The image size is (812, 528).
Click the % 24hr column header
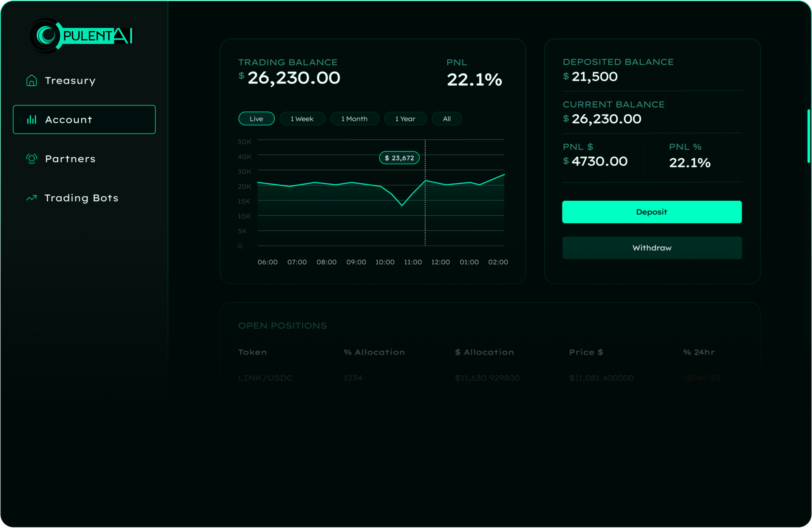pos(698,352)
